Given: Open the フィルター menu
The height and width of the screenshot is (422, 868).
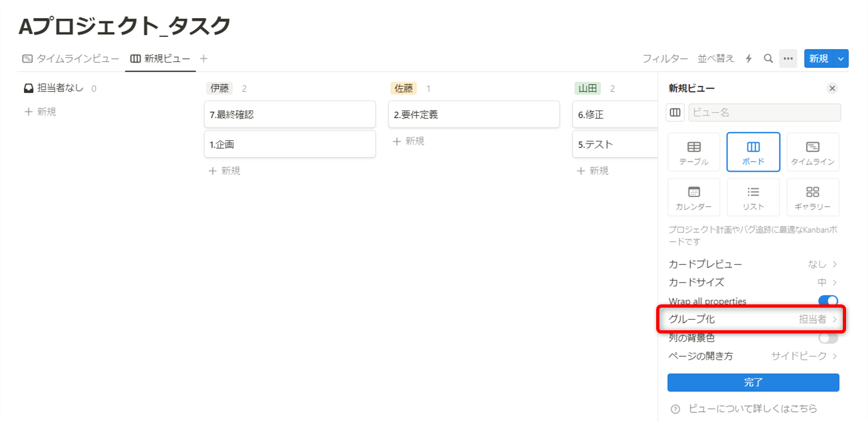Looking at the screenshot, I should click(665, 58).
